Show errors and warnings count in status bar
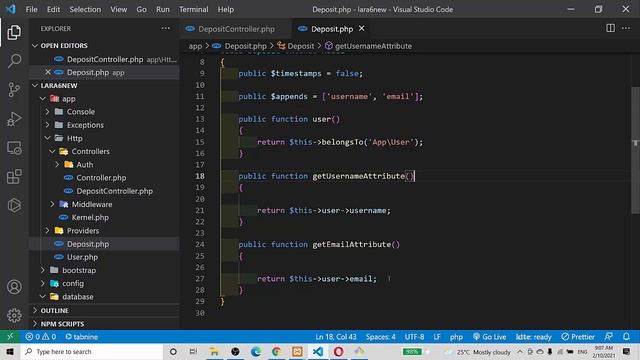The width and height of the screenshot is (640, 360). click(x=40, y=337)
